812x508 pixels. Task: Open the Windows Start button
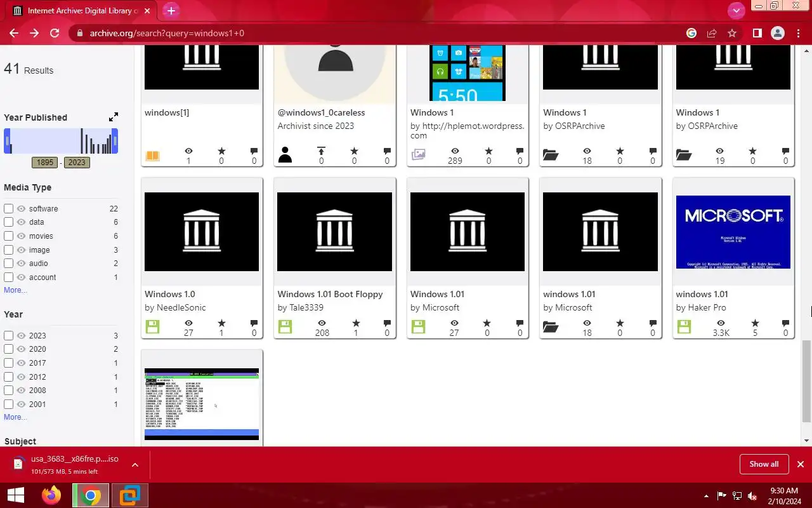click(15, 495)
